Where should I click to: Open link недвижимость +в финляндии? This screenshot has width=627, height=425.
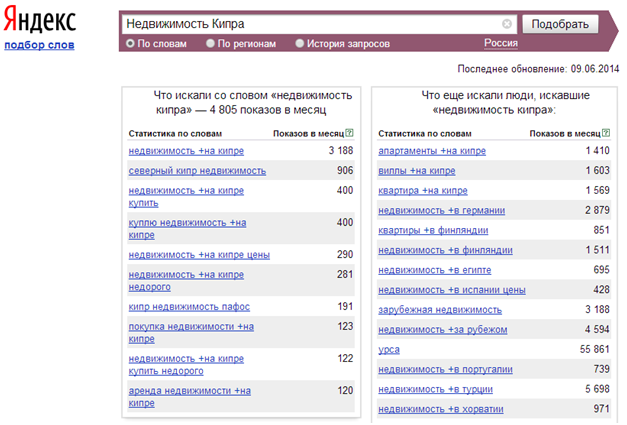(445, 250)
